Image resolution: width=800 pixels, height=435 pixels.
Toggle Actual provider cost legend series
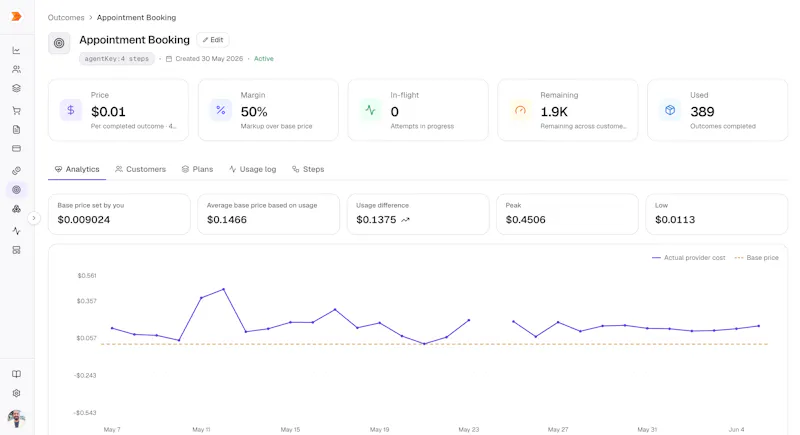(x=688, y=258)
